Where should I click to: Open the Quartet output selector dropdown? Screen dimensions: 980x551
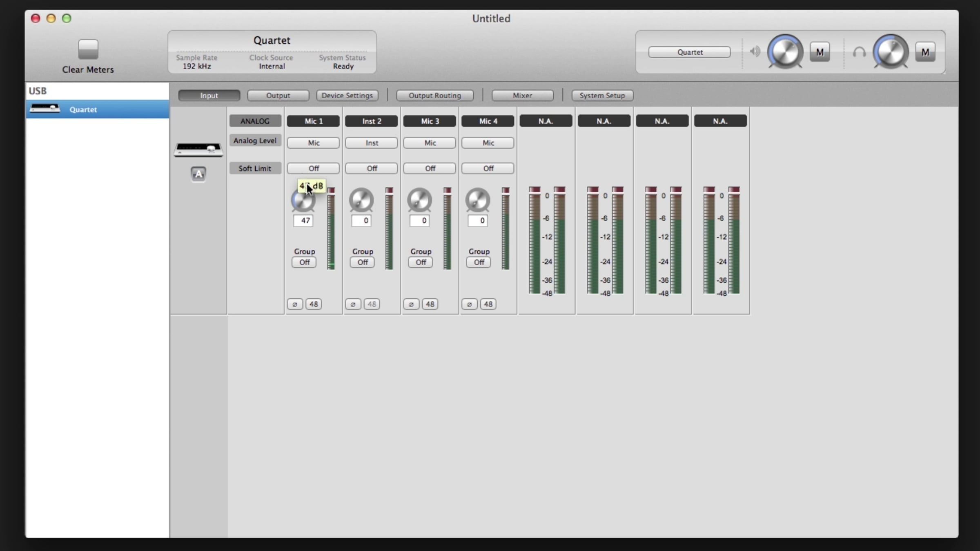690,52
